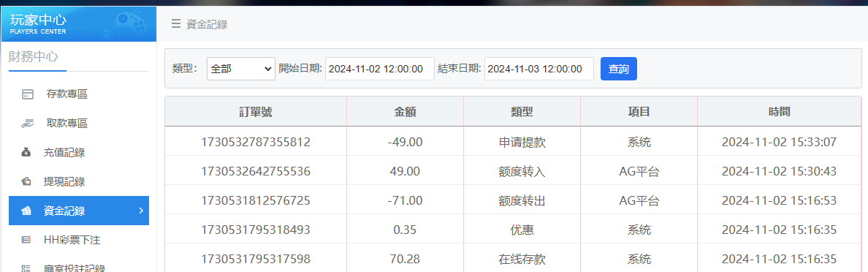Click the amount 0.35
The image size is (868, 272).
pos(406,230)
